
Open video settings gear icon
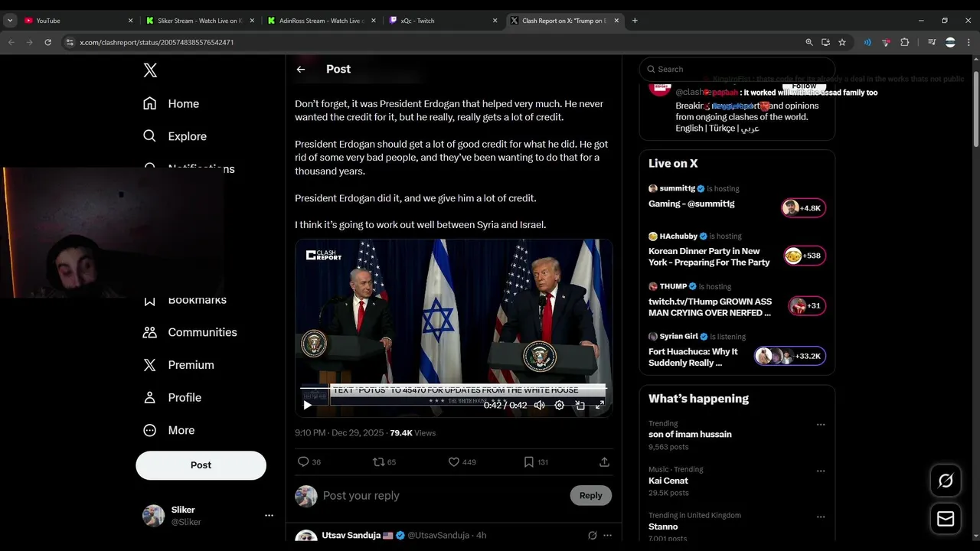[x=560, y=405]
